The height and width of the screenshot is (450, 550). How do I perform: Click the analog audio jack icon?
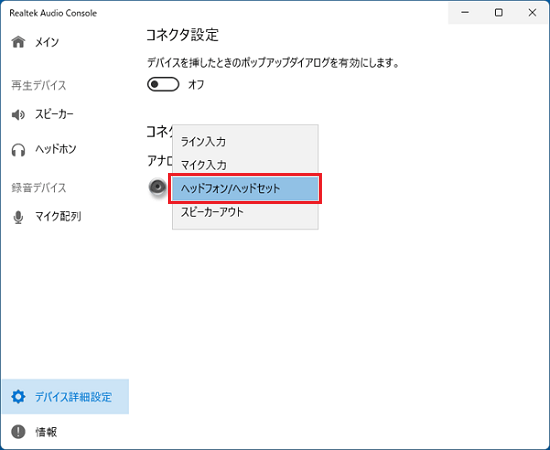tap(158, 186)
